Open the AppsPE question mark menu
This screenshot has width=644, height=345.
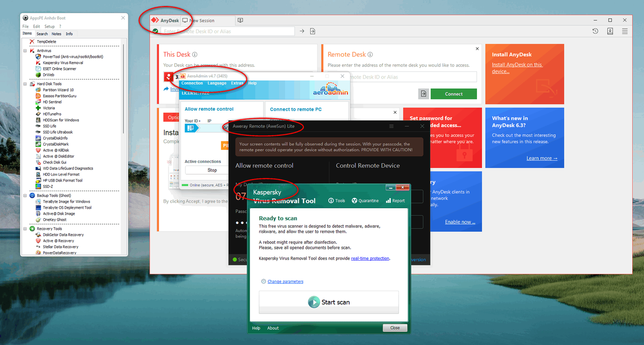[x=60, y=26]
